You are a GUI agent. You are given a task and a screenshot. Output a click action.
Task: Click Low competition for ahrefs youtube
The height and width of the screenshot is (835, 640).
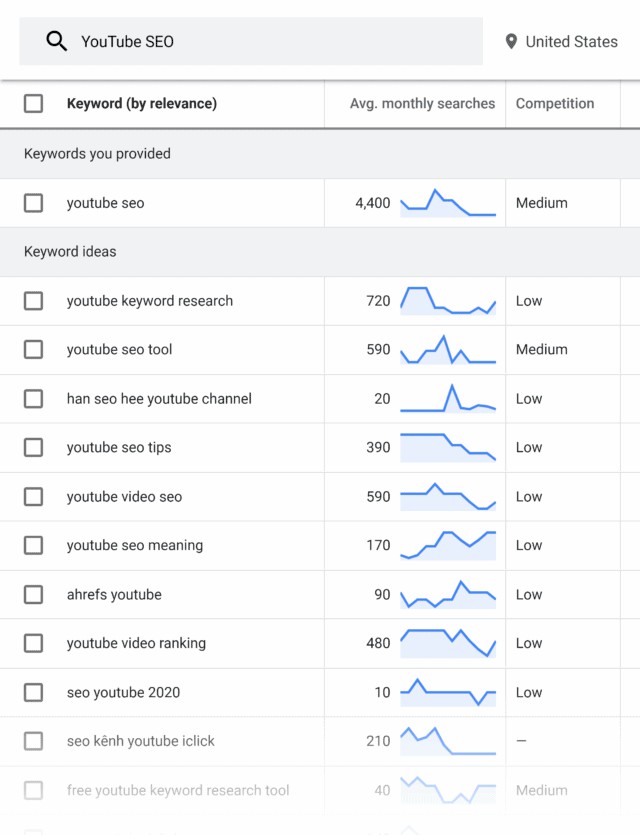[x=529, y=594]
